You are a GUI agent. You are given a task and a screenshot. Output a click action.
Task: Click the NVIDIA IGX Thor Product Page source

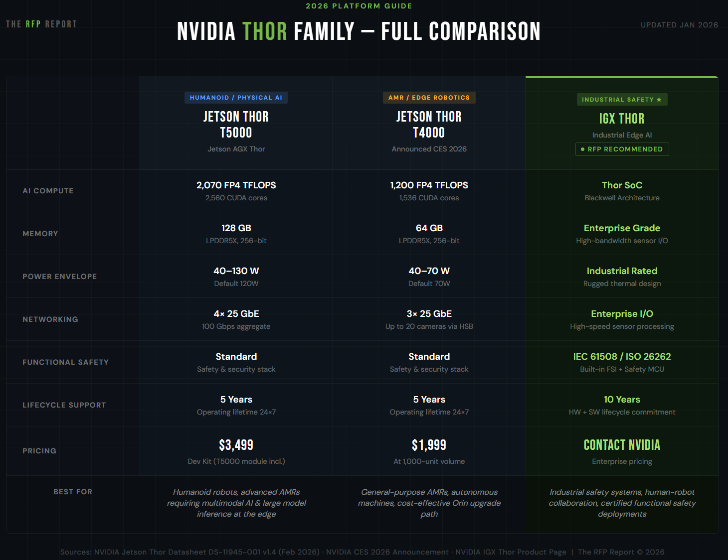pyautogui.click(x=511, y=552)
